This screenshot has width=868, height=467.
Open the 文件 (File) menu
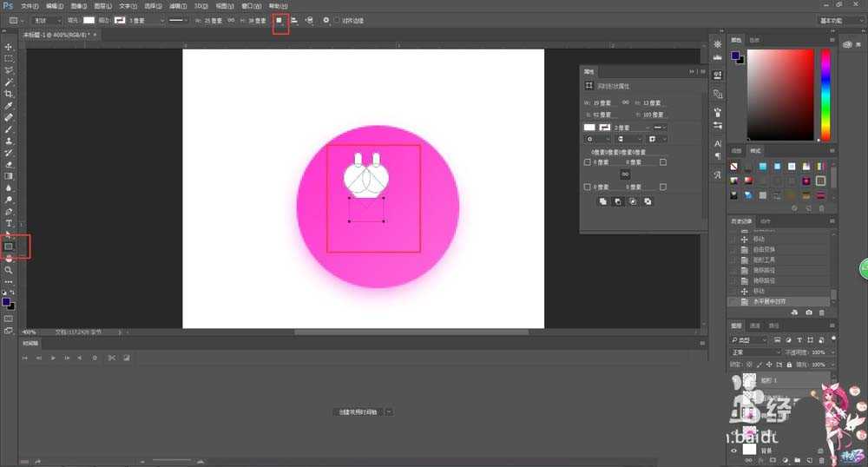pos(29,5)
